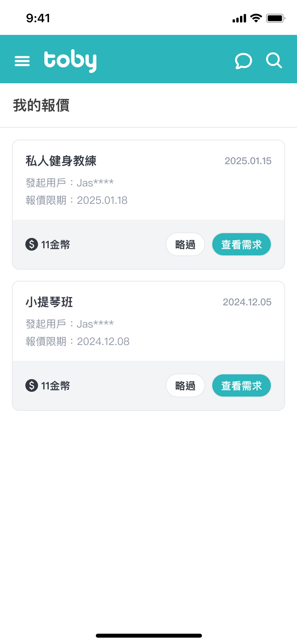The image size is (297, 644).
Task: Tap the battery status icon
Action: [276, 18]
